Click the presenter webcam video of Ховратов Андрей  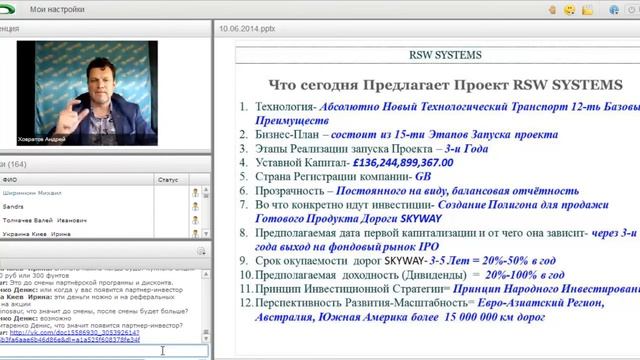coord(87,93)
